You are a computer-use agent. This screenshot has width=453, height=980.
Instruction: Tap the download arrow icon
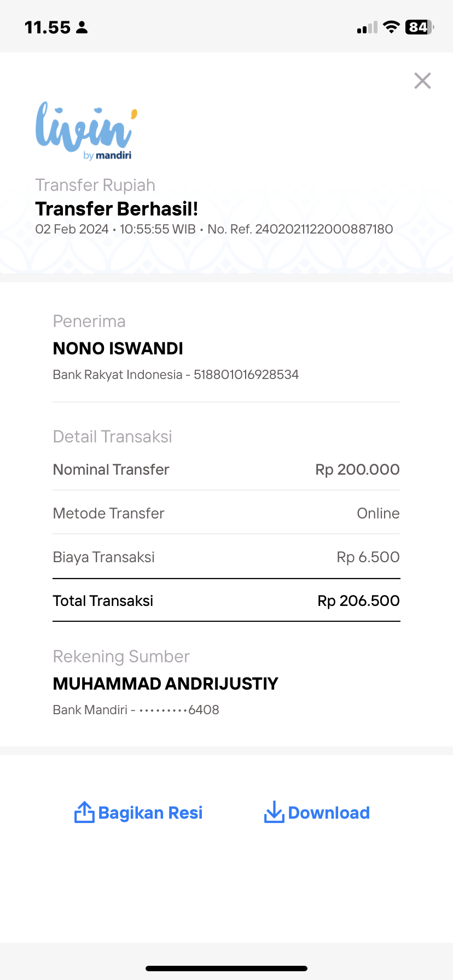pyautogui.click(x=274, y=812)
